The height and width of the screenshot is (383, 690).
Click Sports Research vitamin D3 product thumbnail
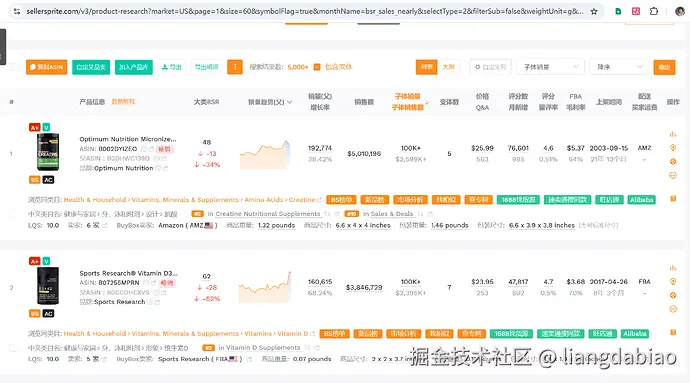tap(48, 286)
